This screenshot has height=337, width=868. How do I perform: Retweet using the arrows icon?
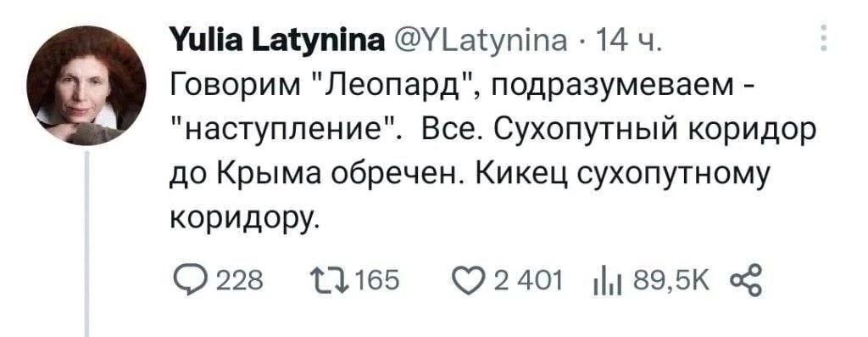pyautogui.click(x=328, y=280)
